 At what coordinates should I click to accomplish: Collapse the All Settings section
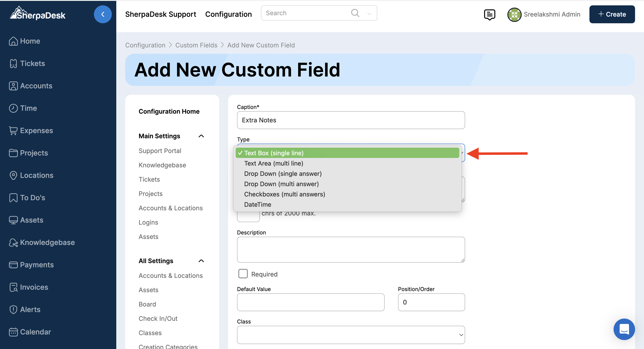[201, 261]
